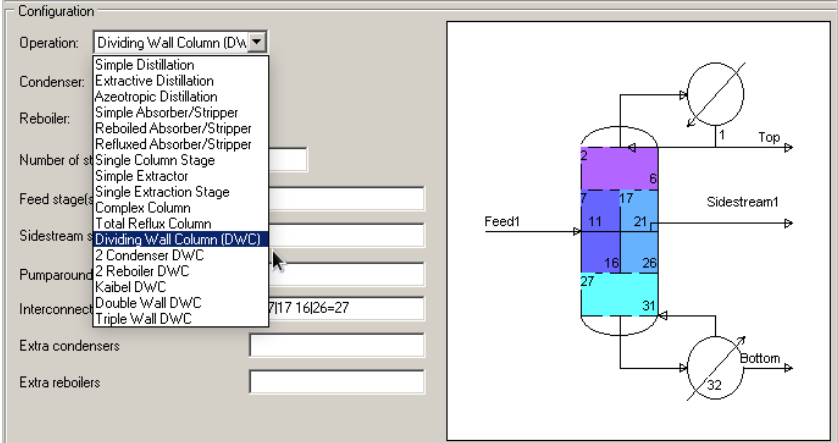
Task: Click the reboiler symbol labeled 32
Action: [715, 363]
